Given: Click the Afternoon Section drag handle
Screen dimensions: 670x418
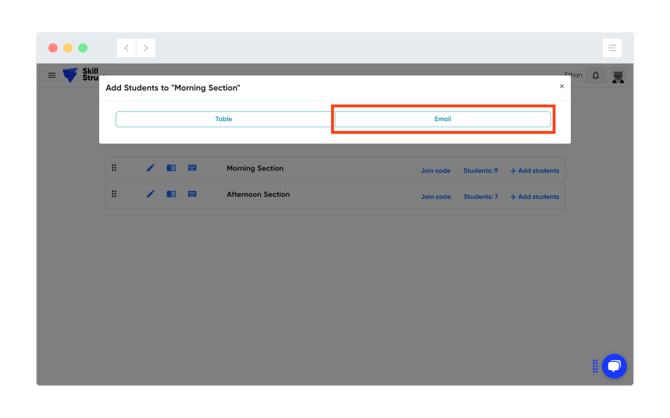Looking at the screenshot, I should (x=114, y=194).
